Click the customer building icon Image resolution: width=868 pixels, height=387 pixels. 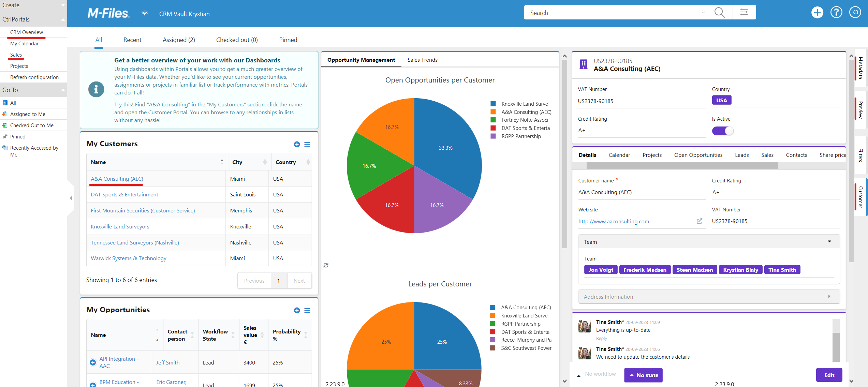(x=584, y=64)
